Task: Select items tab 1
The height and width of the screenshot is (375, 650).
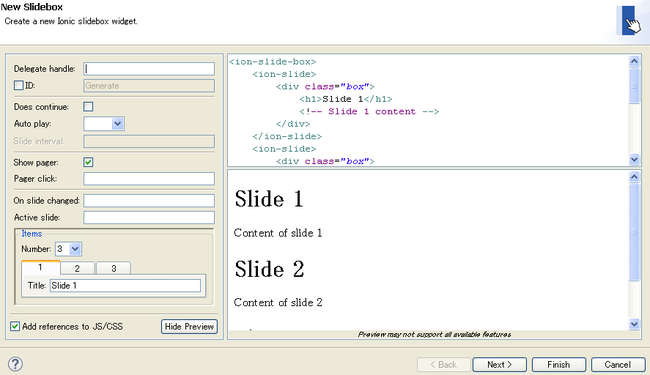Action: tap(40, 268)
